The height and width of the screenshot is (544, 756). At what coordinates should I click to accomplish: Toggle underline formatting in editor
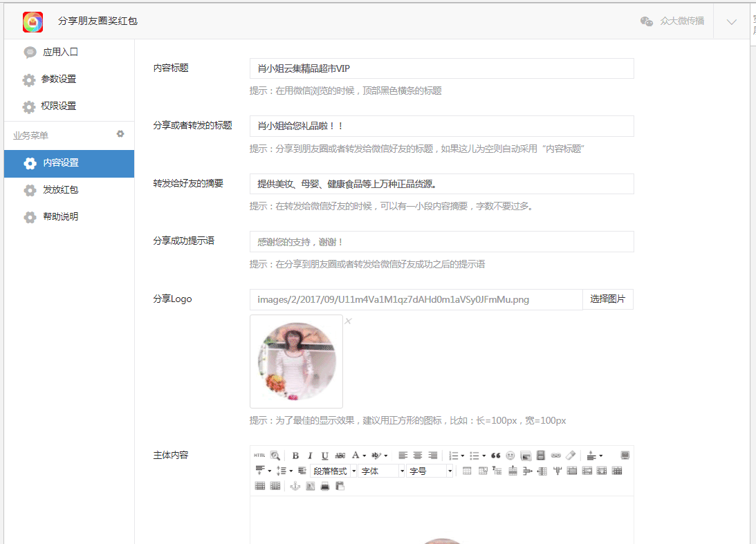tap(325, 456)
